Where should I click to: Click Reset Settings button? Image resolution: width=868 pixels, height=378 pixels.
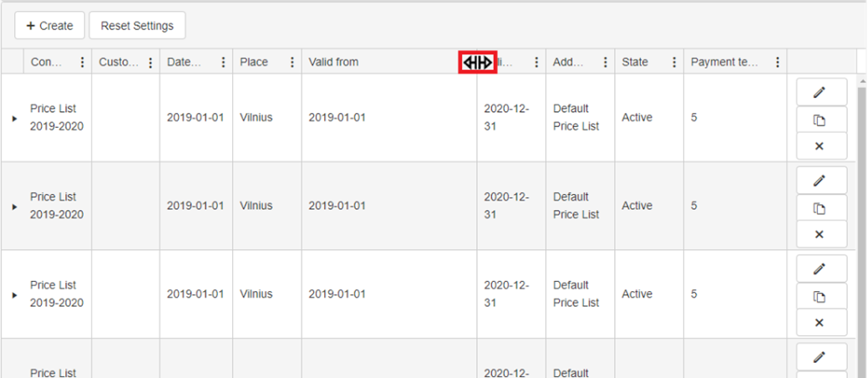(137, 26)
